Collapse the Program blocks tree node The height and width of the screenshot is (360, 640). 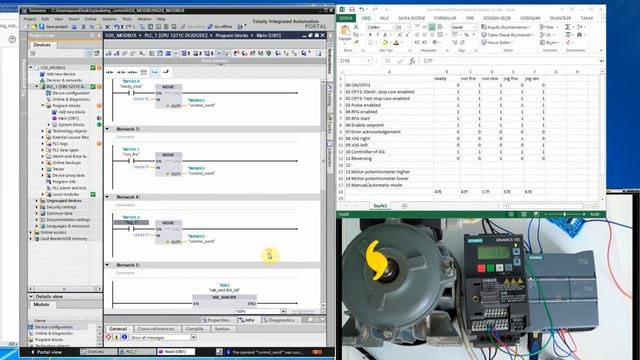[x=43, y=106]
